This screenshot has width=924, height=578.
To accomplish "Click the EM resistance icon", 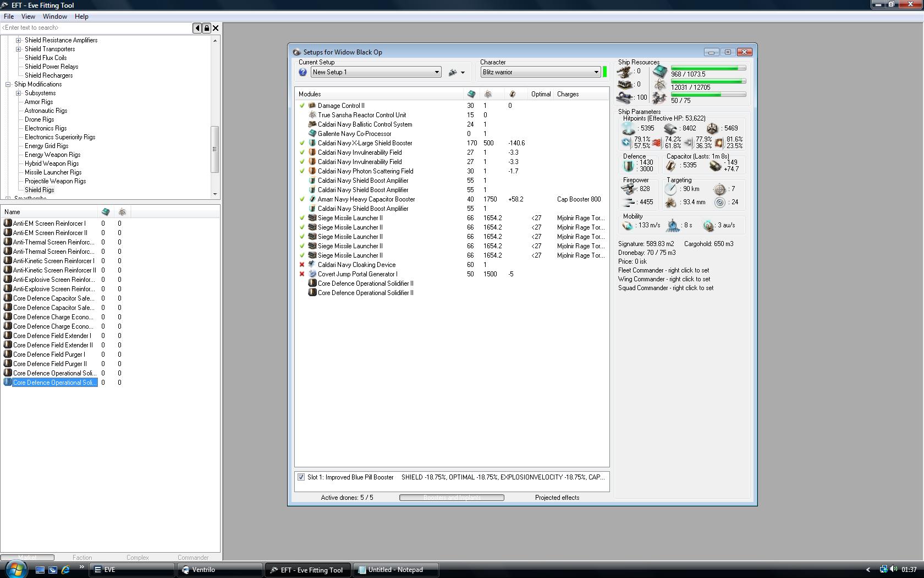I will (x=626, y=143).
